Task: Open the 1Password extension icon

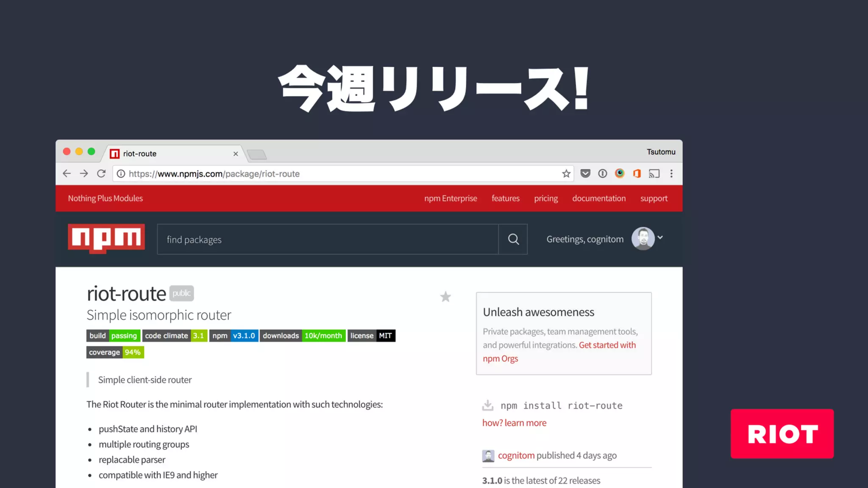Action: click(x=603, y=174)
